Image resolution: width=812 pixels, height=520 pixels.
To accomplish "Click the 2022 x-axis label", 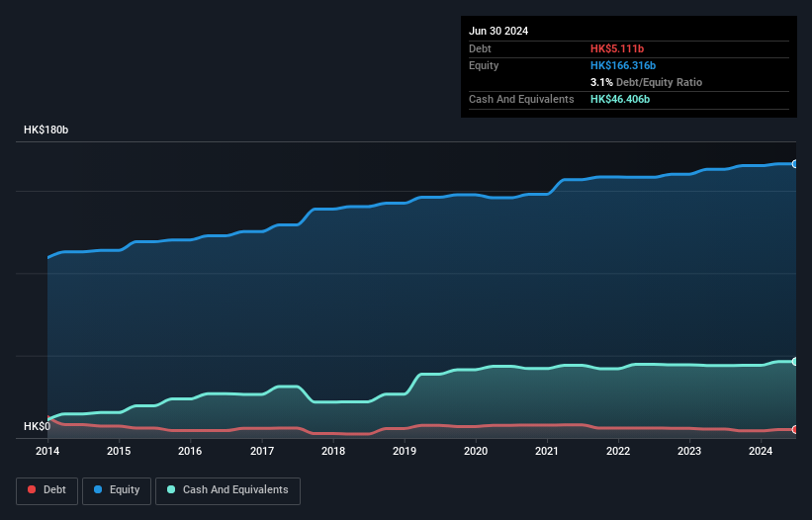I will pyautogui.click(x=618, y=451).
